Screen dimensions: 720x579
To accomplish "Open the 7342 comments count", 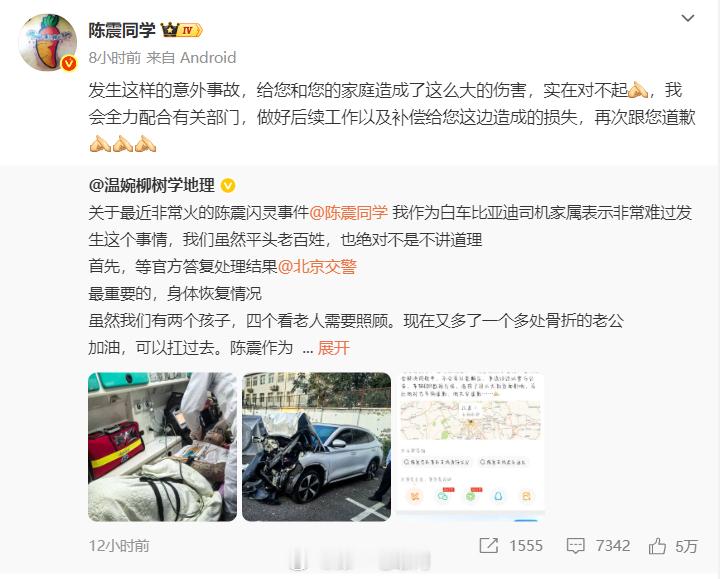I will (x=613, y=545).
